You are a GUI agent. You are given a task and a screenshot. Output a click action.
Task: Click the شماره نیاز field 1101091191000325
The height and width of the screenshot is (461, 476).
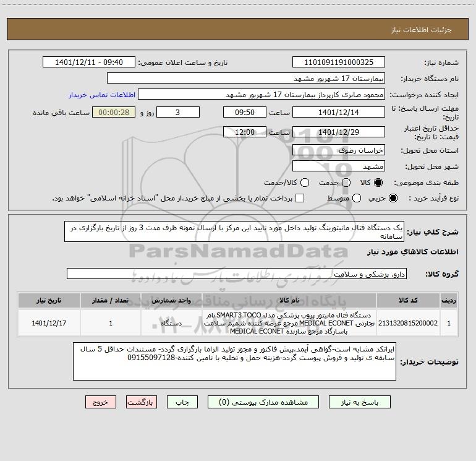click(339, 62)
